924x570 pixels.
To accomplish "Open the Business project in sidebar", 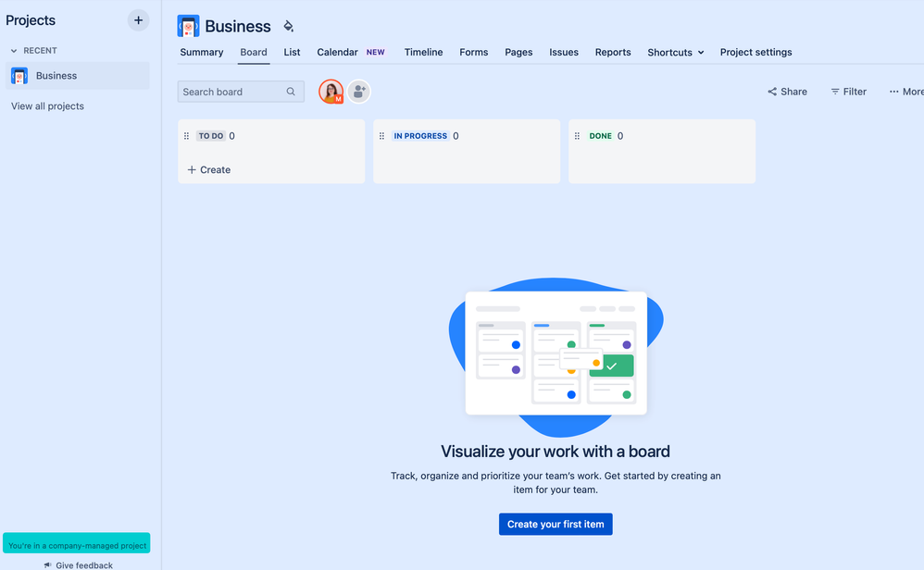I will pyautogui.click(x=77, y=76).
